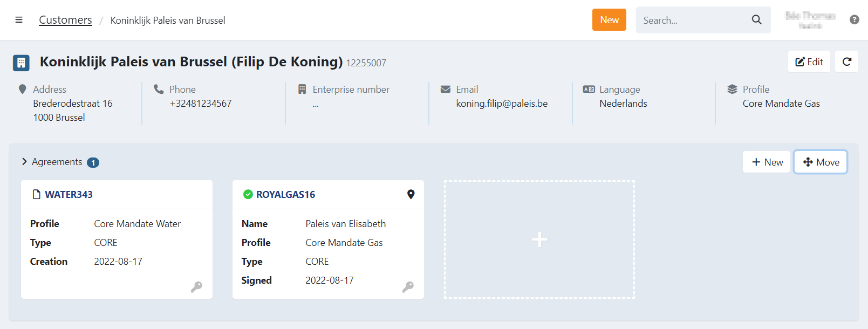Image resolution: width=868 pixels, height=329 pixels.
Task: Open the WATER343 agreement
Action: 69,194
